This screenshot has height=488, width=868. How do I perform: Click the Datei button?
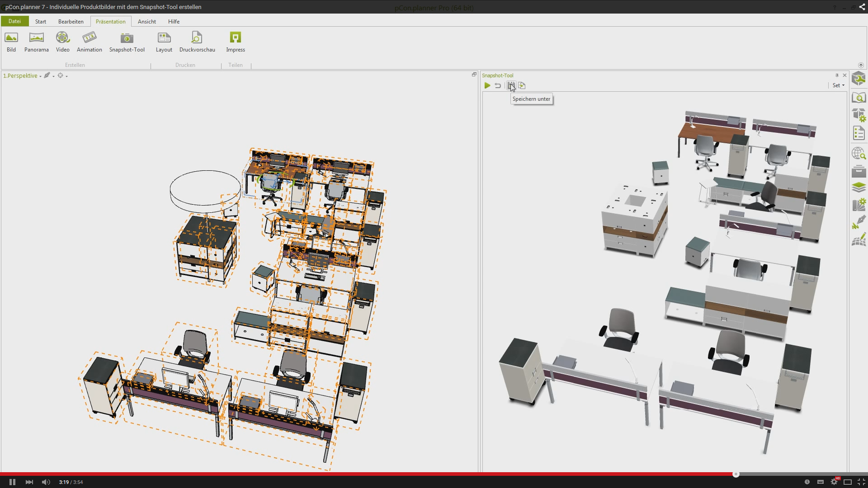coord(14,21)
